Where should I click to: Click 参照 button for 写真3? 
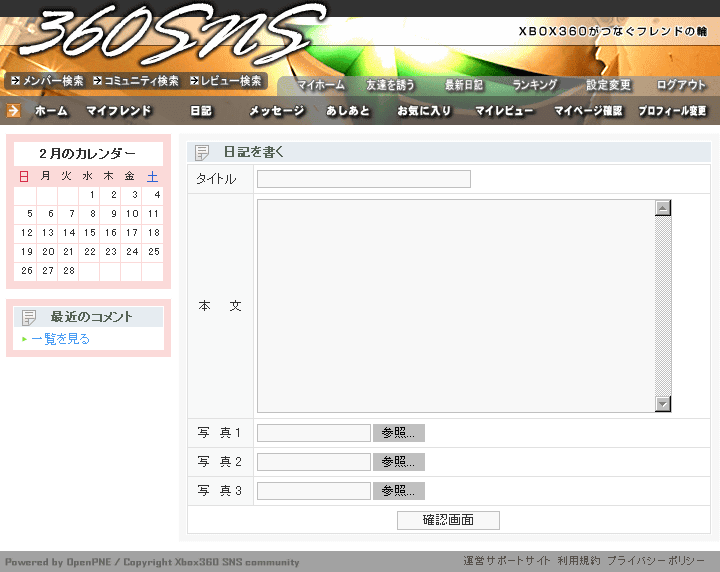tap(399, 491)
